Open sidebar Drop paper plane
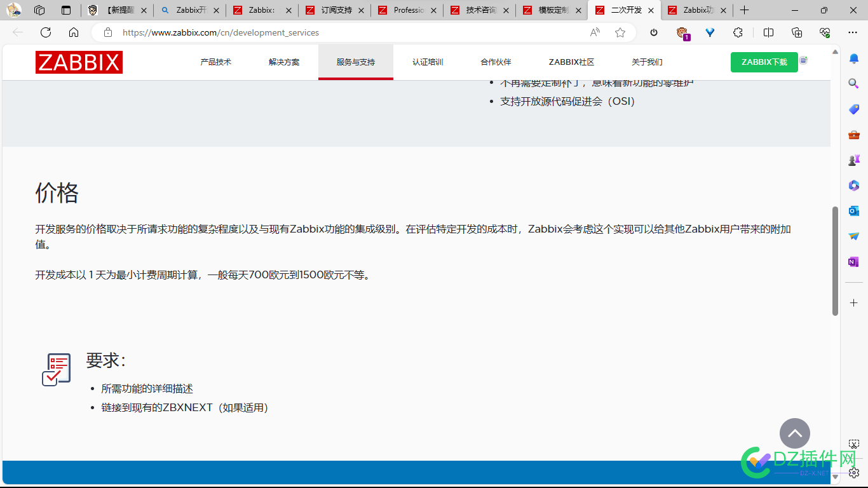 (x=854, y=236)
